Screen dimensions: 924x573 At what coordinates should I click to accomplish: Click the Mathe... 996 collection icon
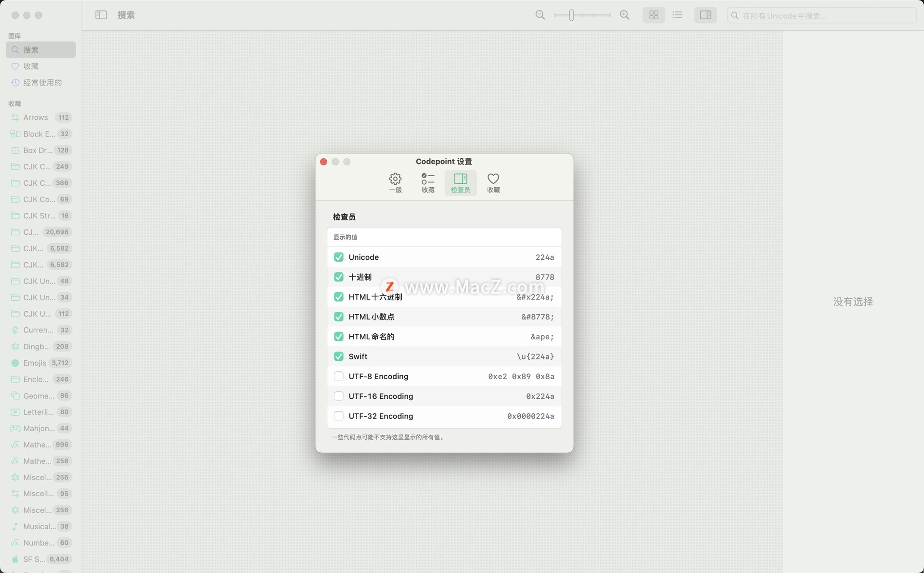pos(15,445)
